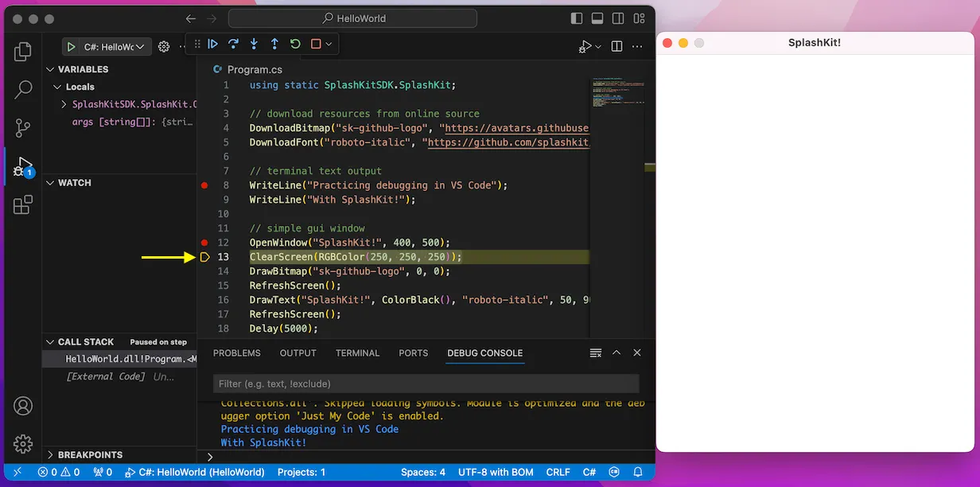
Task: Toggle the bottom Panel visibility
Action: [x=597, y=18]
